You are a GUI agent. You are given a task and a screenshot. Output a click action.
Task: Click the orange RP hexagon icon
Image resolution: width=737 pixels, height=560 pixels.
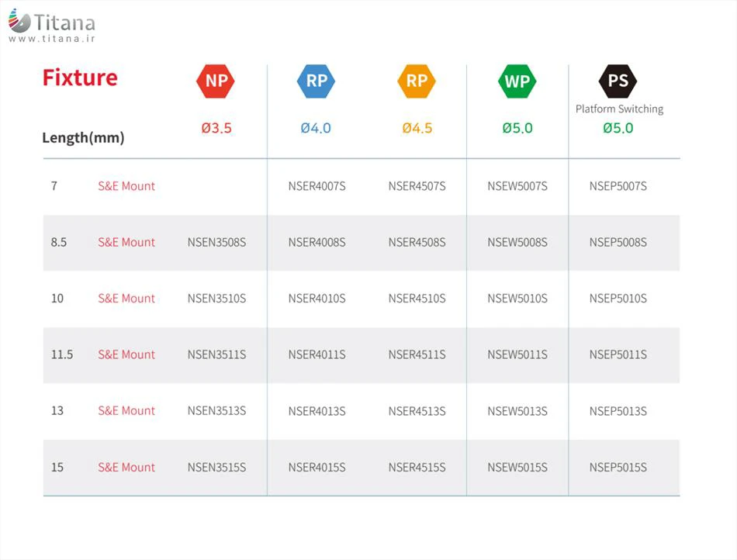(x=417, y=81)
